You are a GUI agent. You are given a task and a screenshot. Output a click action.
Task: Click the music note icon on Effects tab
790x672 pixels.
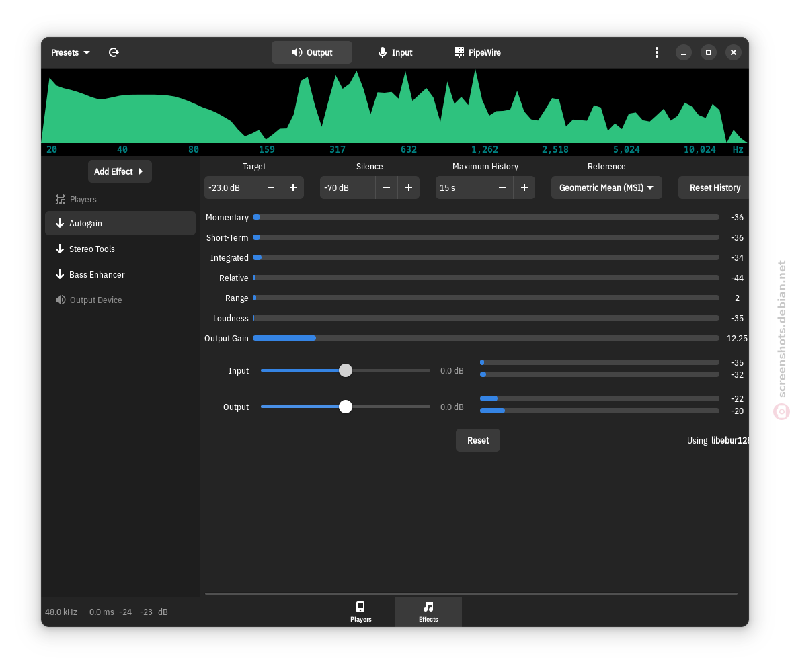(428, 607)
